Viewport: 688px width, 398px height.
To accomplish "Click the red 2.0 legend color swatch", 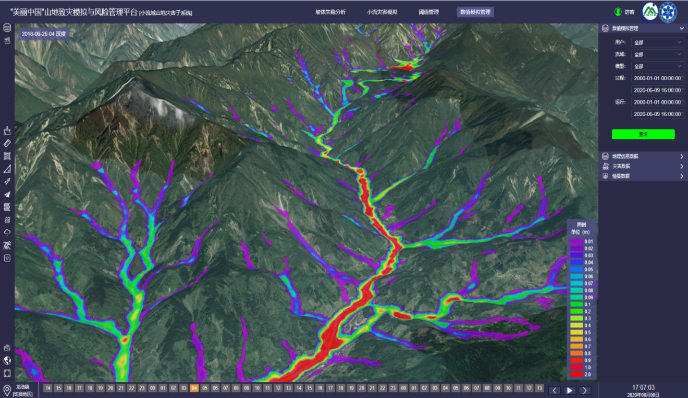I will (x=576, y=374).
